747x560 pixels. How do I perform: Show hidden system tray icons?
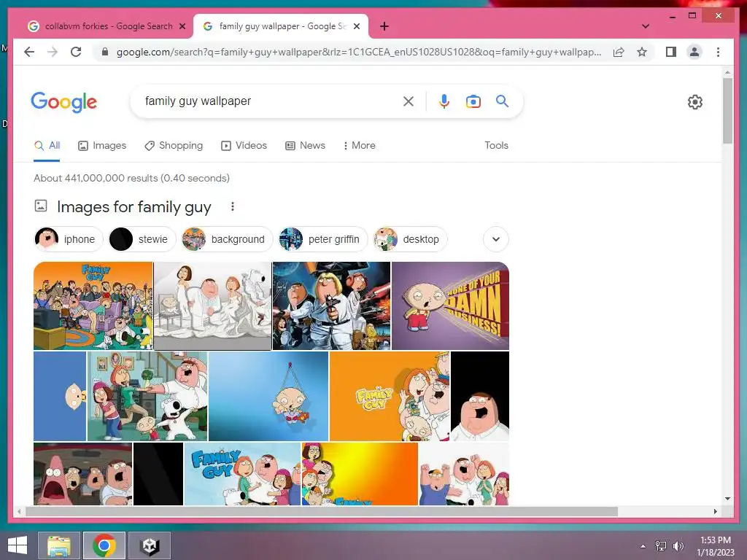point(643,546)
